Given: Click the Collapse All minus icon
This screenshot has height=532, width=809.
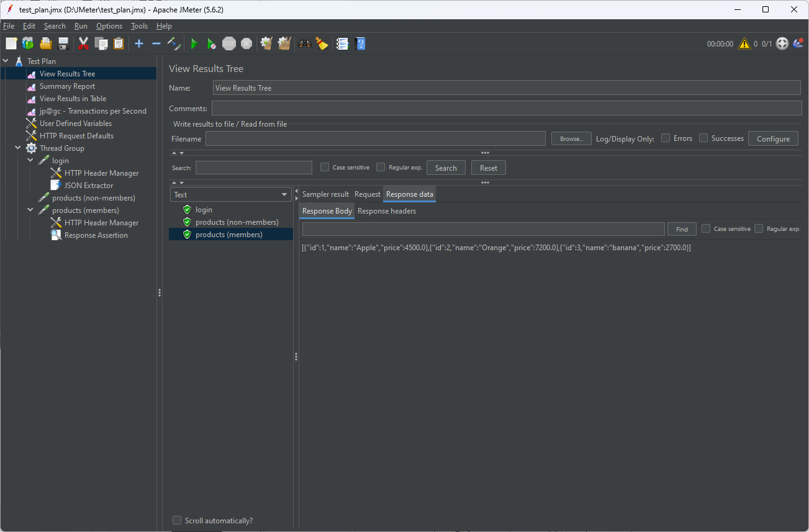Looking at the screenshot, I should click(x=156, y=43).
